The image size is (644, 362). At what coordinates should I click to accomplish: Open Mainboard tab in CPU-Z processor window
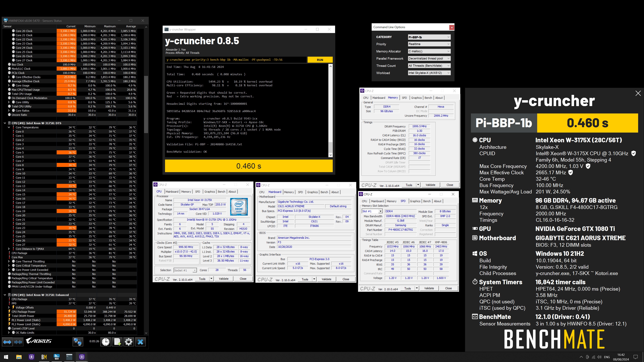pyautogui.click(x=172, y=192)
